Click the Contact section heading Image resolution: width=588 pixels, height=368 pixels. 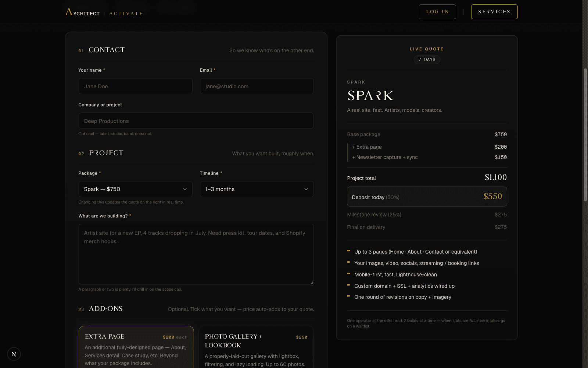pos(107,50)
